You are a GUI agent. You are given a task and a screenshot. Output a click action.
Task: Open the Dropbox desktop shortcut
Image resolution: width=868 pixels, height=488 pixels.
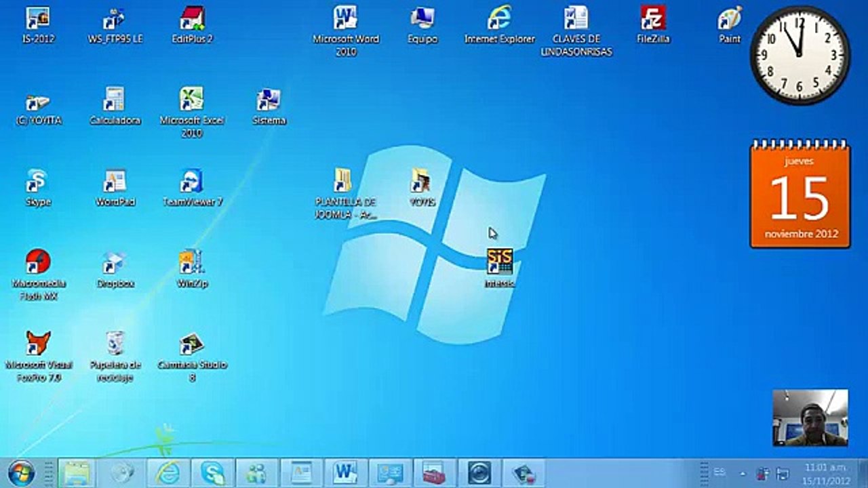click(x=115, y=269)
